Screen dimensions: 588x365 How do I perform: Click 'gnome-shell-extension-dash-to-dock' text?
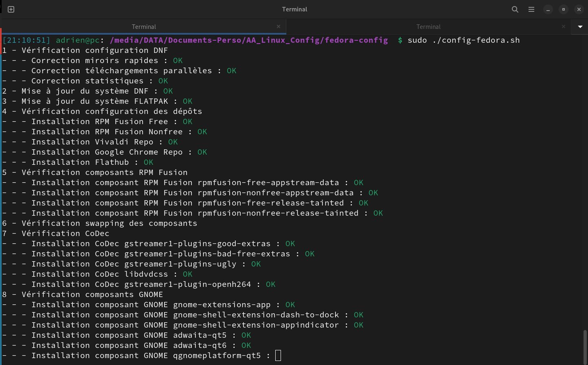coord(256,315)
